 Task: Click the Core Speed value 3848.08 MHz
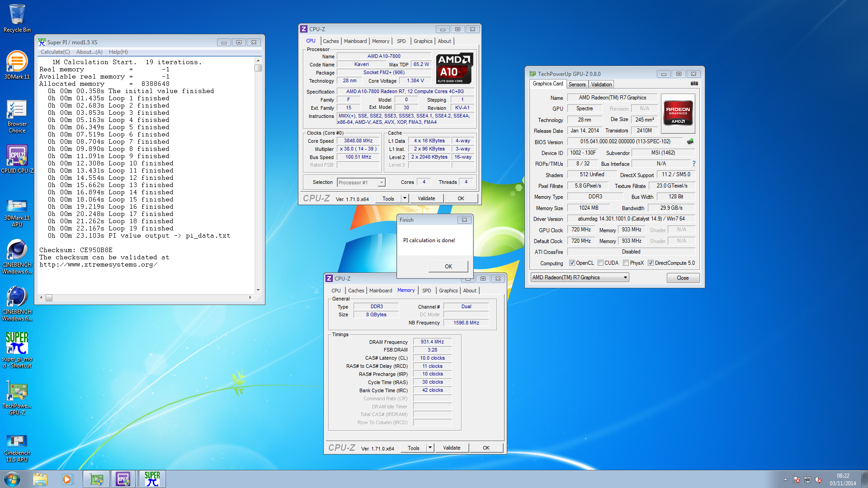pyautogui.click(x=358, y=141)
